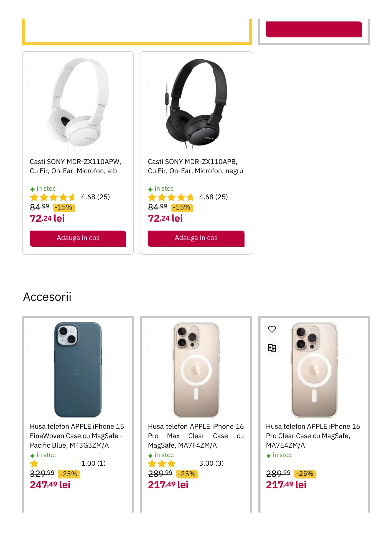Click star rating of white Sony headphones
392x555 pixels.
pos(52,197)
